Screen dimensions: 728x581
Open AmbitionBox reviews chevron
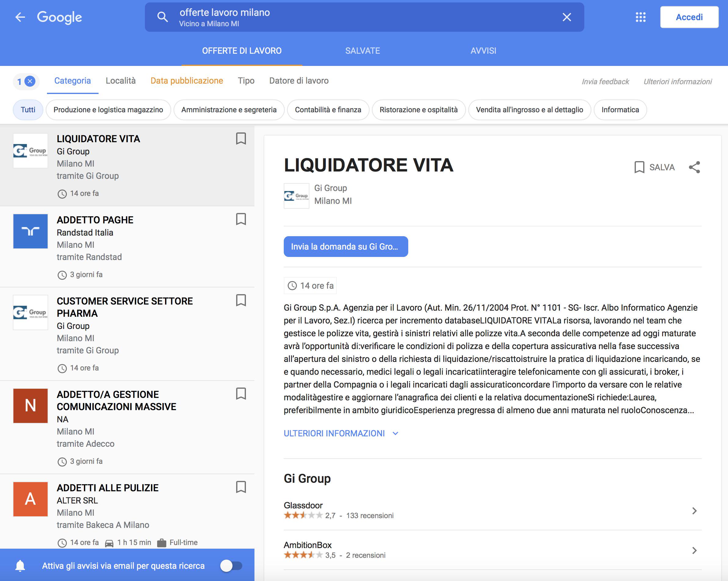(x=694, y=550)
